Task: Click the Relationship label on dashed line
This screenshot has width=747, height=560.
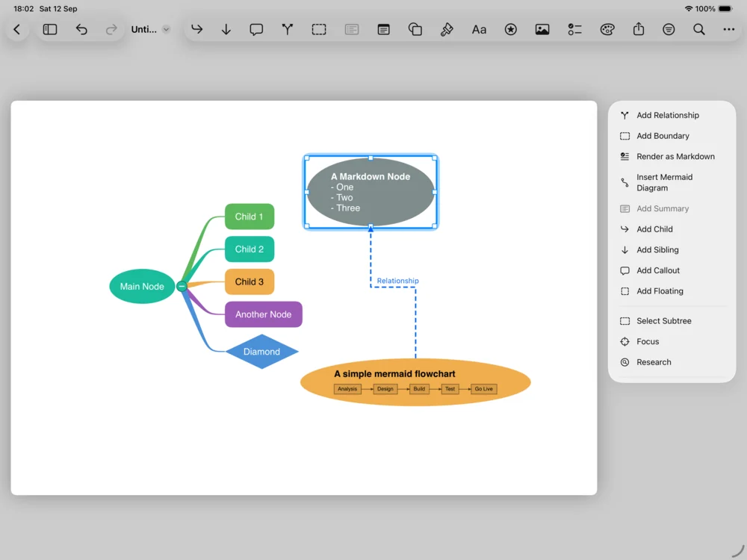Action: click(398, 281)
